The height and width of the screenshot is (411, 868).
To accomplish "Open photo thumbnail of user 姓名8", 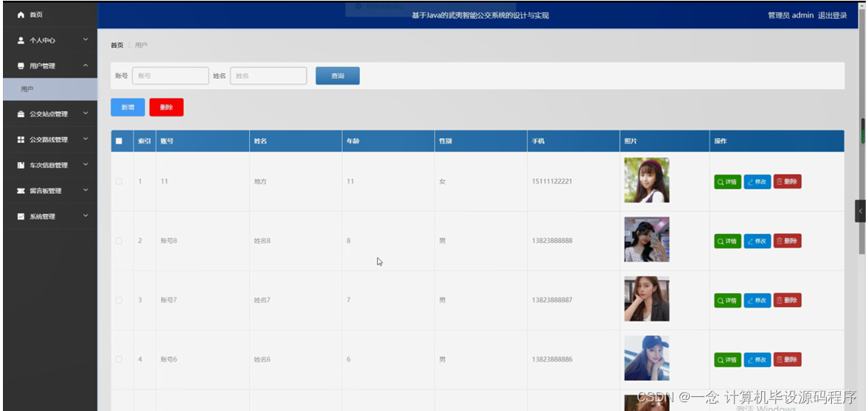I will point(646,239).
